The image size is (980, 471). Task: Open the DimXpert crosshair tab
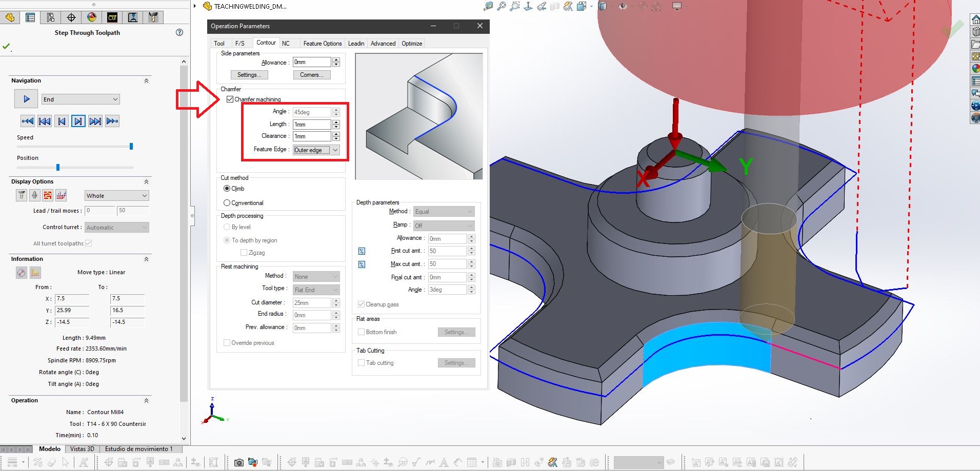click(71, 17)
